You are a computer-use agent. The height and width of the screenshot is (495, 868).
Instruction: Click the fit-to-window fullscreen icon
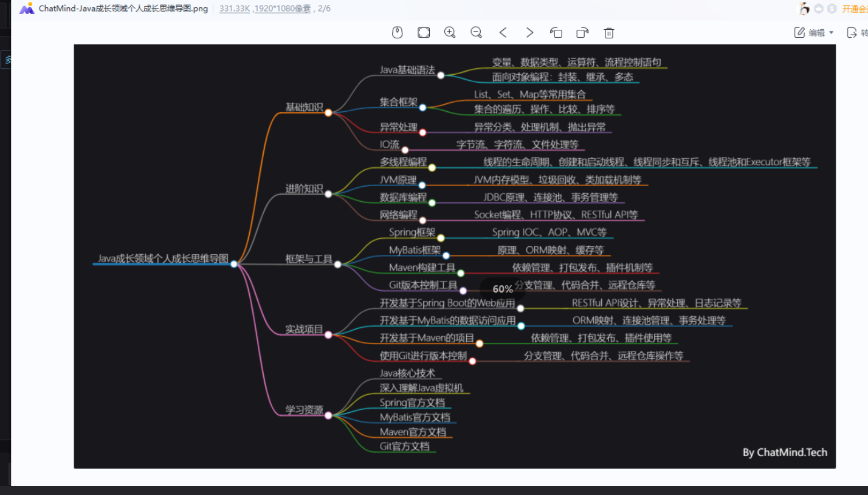coord(424,32)
